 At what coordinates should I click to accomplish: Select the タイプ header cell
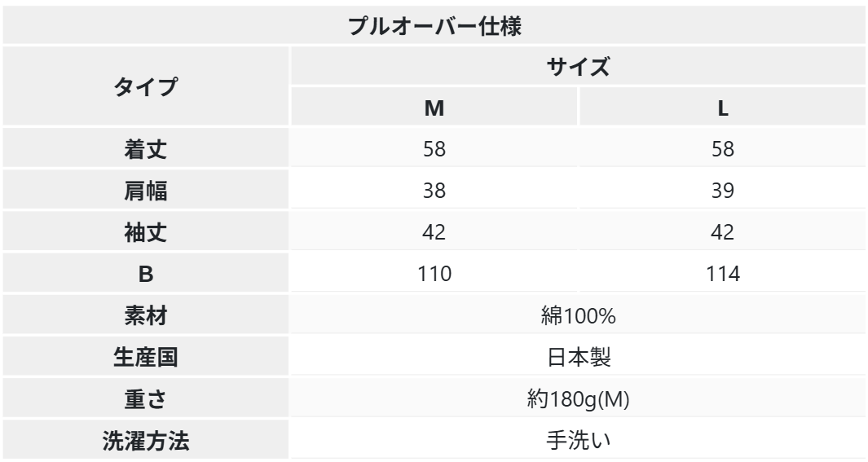[x=145, y=86]
